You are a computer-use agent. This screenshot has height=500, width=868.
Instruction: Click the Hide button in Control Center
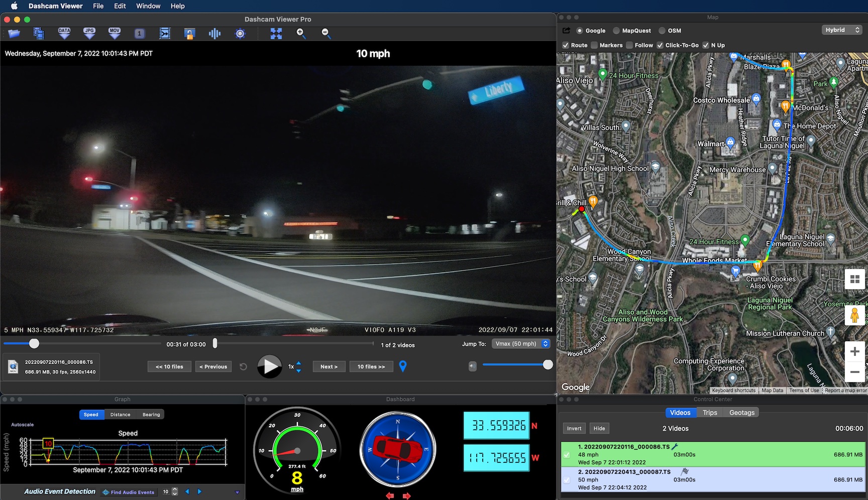pyautogui.click(x=599, y=428)
